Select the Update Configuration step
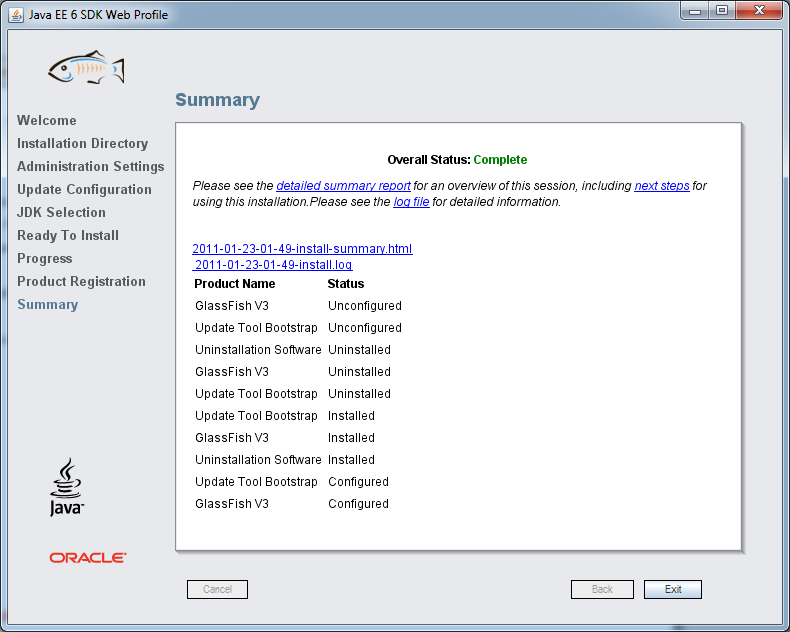This screenshot has height=632, width=790. [84, 189]
